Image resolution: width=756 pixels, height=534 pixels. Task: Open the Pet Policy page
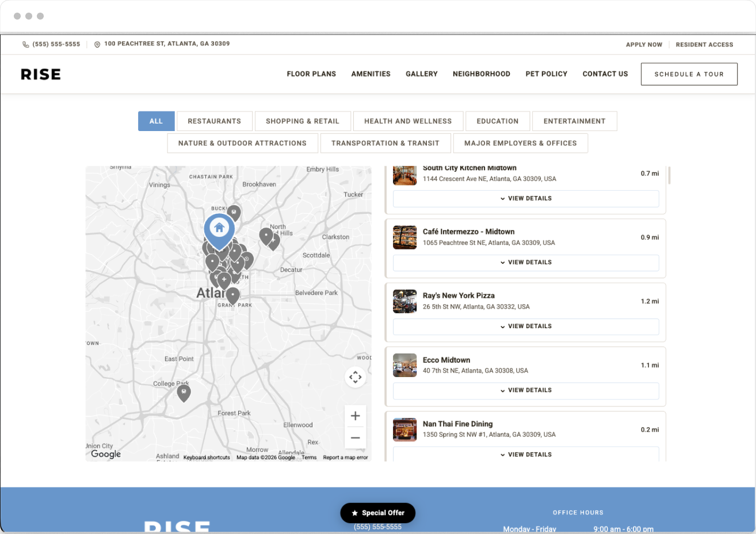point(547,74)
